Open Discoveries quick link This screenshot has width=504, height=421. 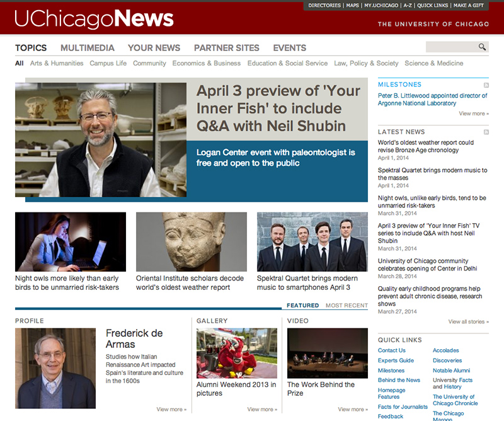point(447,360)
